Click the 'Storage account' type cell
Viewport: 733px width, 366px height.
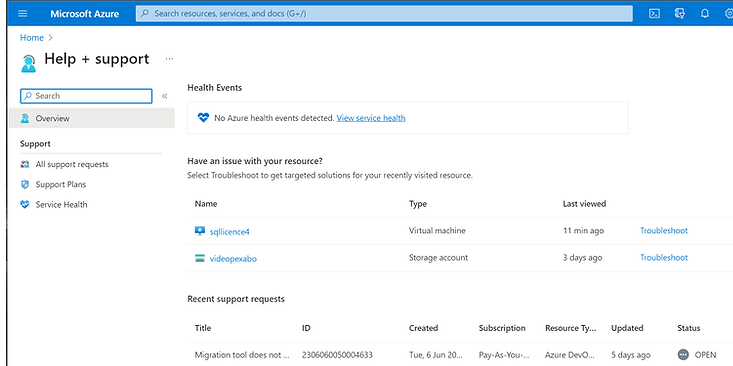(438, 258)
